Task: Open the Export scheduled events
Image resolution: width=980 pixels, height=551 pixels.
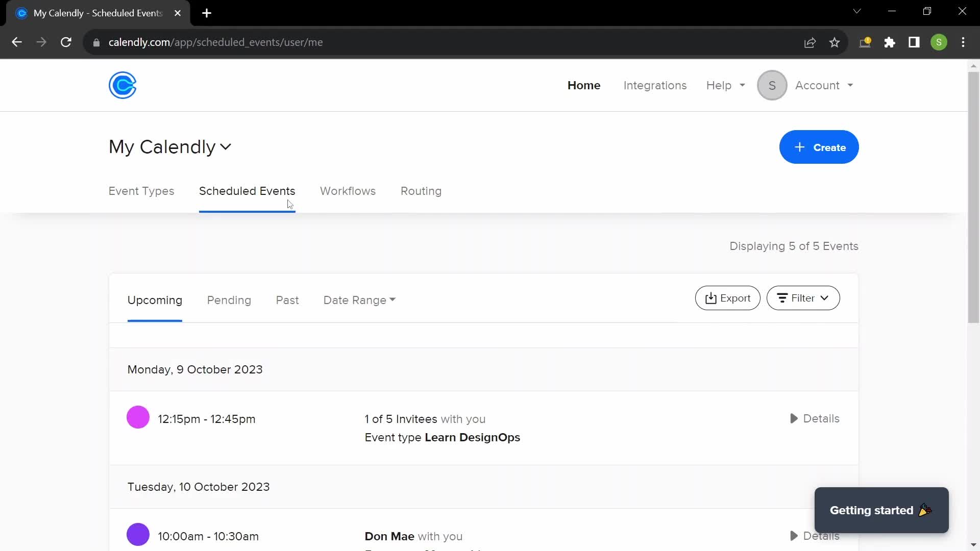Action: [x=727, y=298]
